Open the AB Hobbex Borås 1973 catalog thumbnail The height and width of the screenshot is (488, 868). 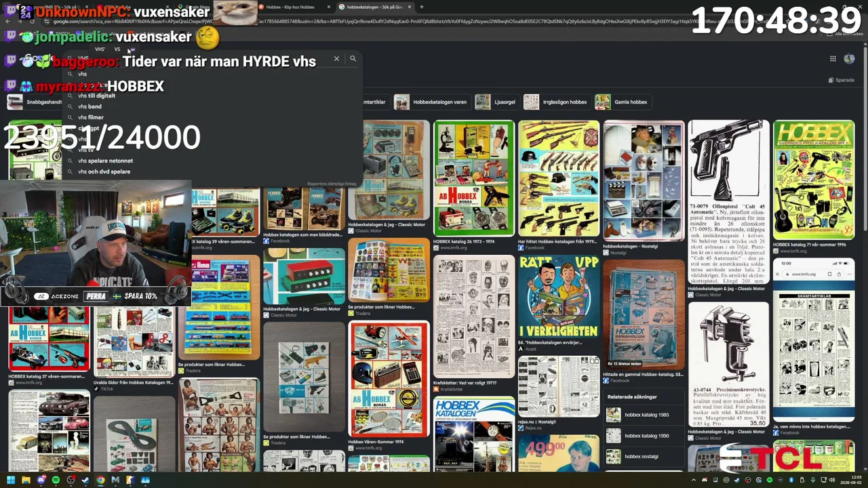474,178
